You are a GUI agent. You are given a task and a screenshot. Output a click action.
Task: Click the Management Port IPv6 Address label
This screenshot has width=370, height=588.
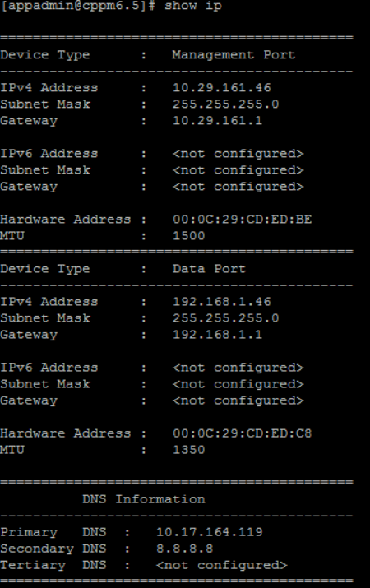click(x=49, y=154)
